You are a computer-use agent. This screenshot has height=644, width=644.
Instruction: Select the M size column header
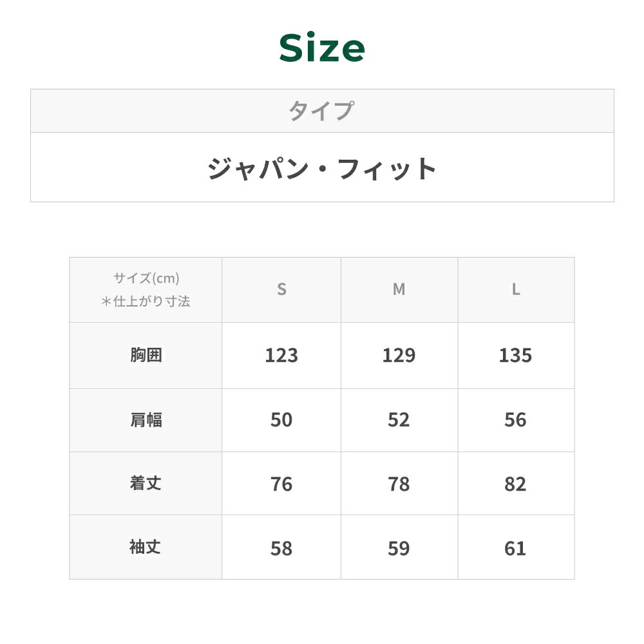click(399, 290)
